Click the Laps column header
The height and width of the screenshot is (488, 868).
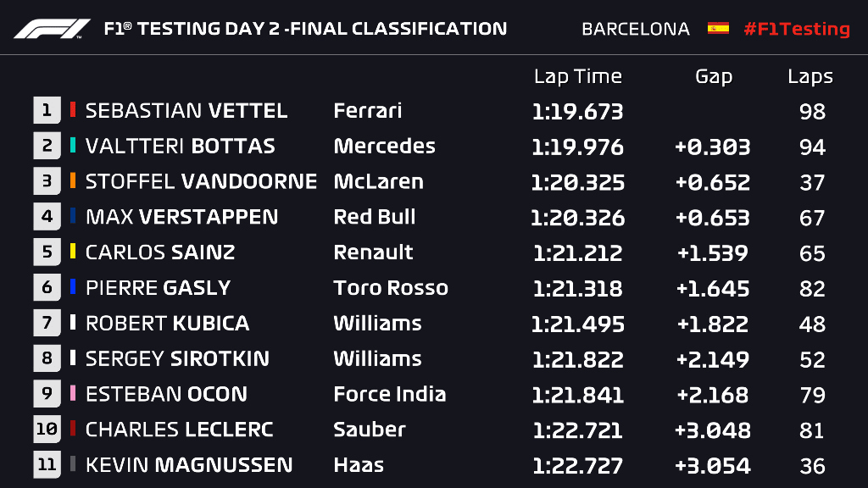810,76
